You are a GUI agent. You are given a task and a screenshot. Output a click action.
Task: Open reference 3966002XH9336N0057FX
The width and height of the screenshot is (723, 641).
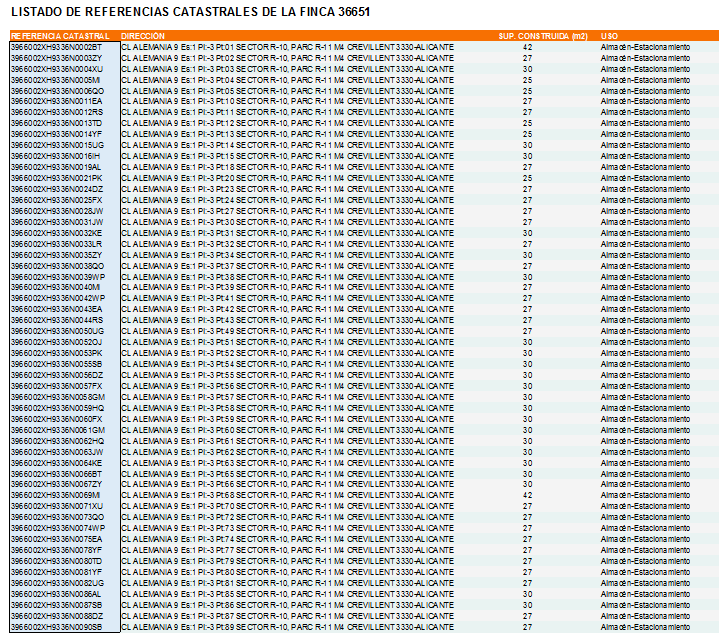56,386
